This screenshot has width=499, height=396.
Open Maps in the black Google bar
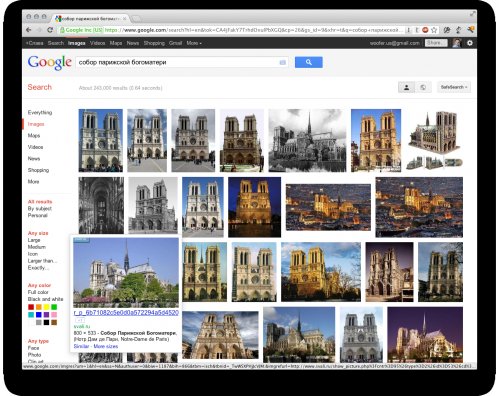tap(116, 43)
